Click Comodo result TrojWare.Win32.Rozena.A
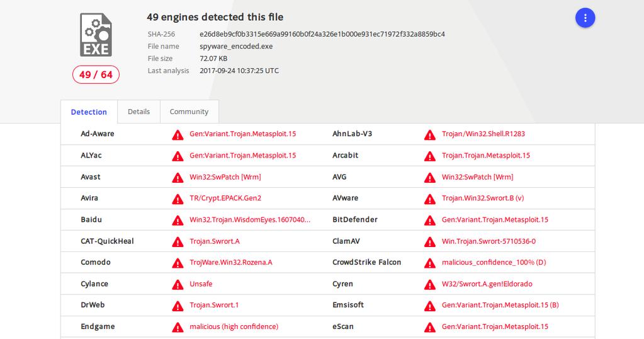Viewport: 644px width, 339px height. click(x=231, y=262)
